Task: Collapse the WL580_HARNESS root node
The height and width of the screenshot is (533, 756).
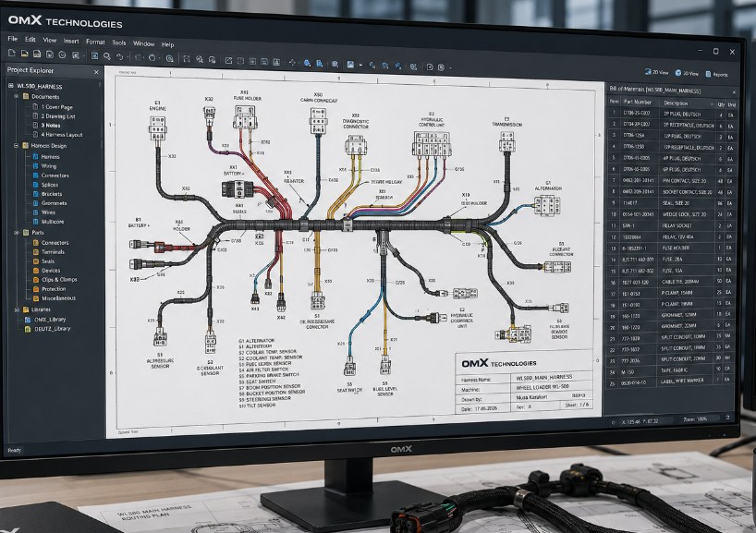Action: pos(10,86)
